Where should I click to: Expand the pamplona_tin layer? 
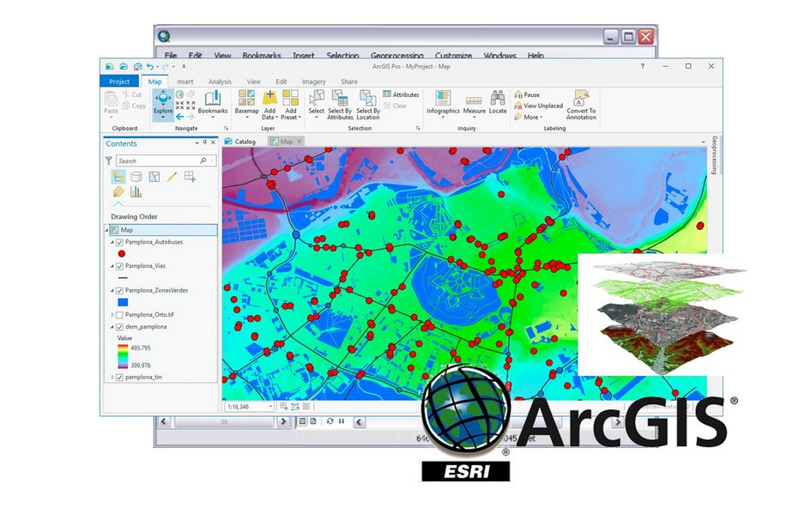pos(112,378)
